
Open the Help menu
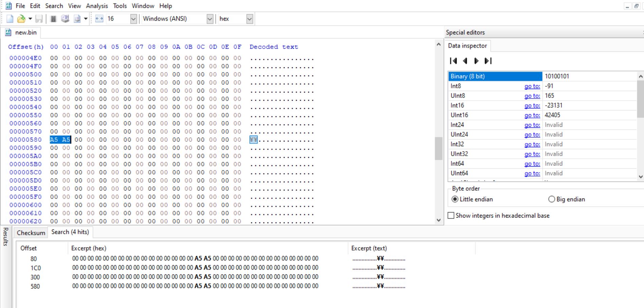tap(166, 6)
